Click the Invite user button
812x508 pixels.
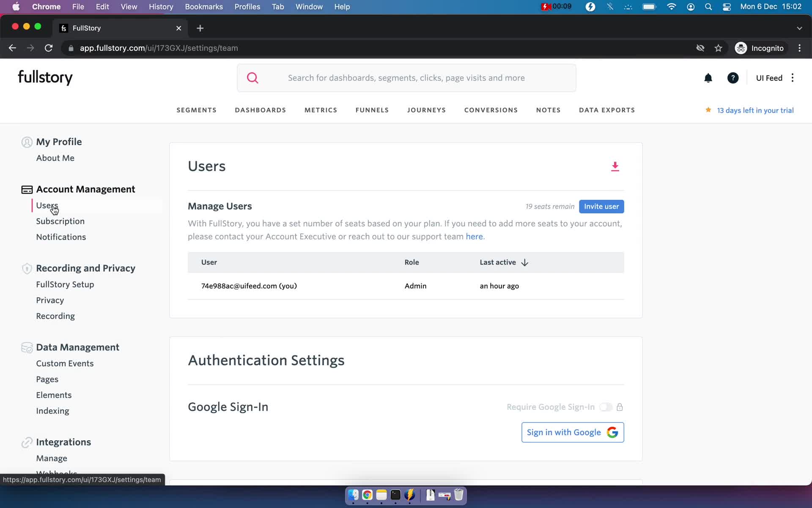(601, 207)
